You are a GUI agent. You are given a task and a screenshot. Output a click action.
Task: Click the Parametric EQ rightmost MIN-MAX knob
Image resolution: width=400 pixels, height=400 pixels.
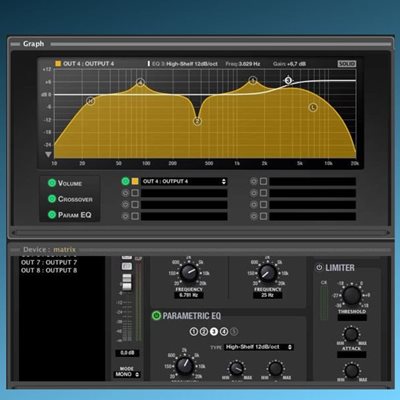click(x=276, y=368)
